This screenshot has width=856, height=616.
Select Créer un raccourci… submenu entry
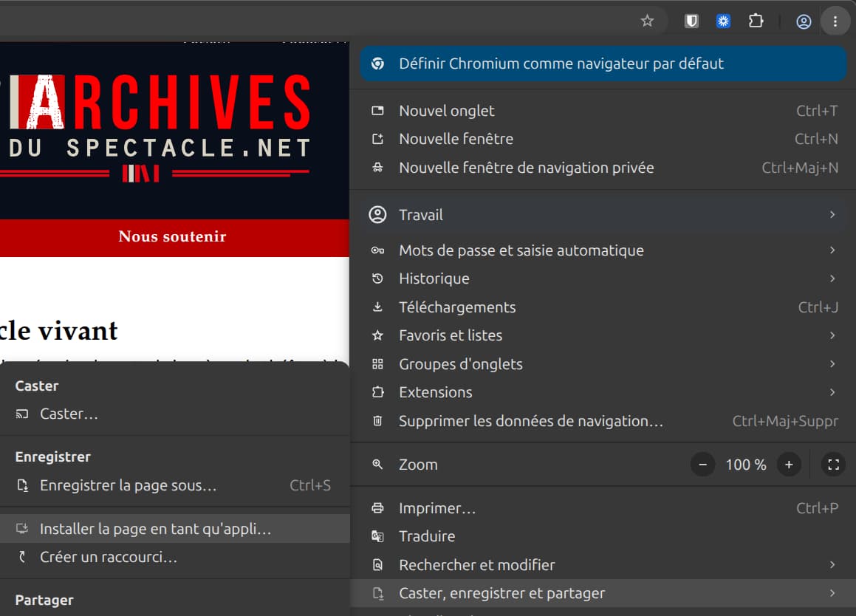[175, 557]
